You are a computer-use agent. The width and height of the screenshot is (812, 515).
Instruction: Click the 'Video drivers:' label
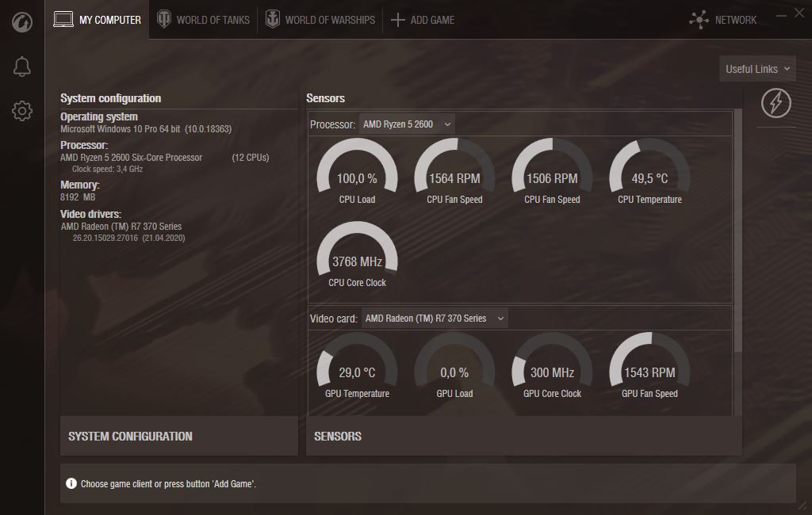pos(90,214)
